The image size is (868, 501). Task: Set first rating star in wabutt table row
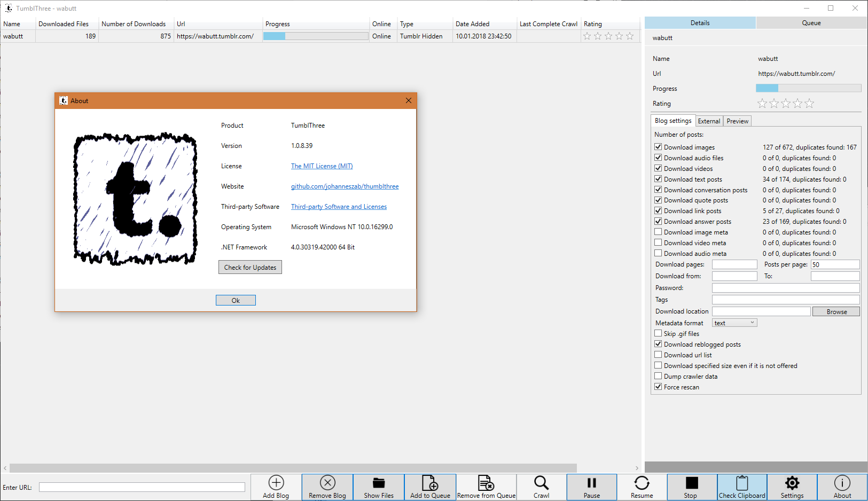(587, 36)
